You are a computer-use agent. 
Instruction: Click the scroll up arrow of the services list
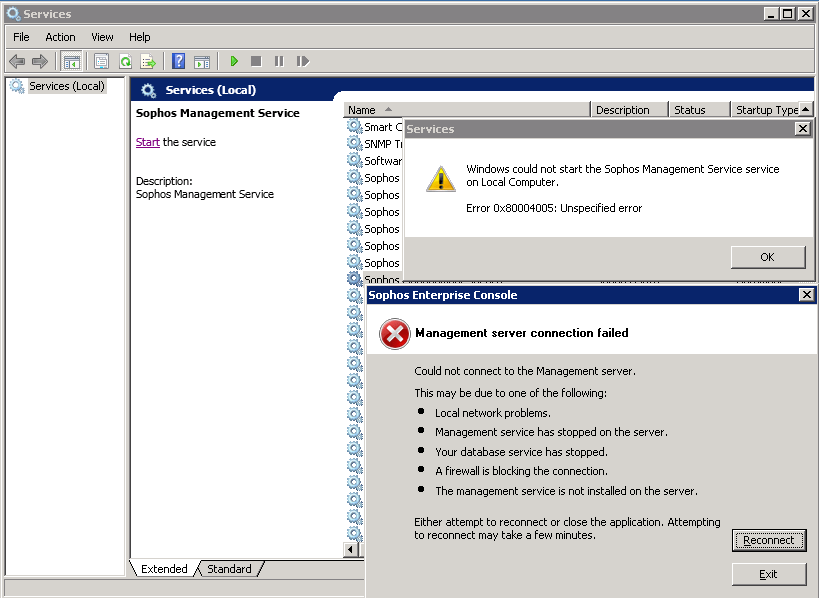pyautogui.click(x=806, y=109)
